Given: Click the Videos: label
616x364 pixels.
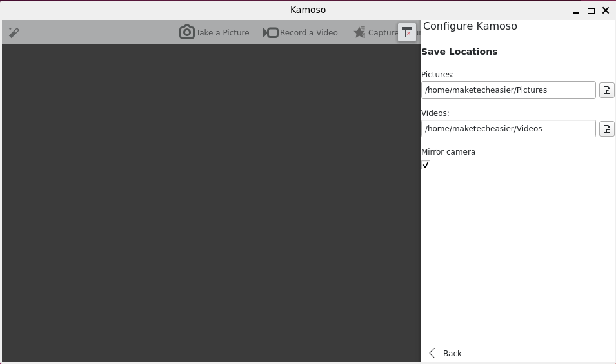Looking at the screenshot, I should (x=435, y=113).
